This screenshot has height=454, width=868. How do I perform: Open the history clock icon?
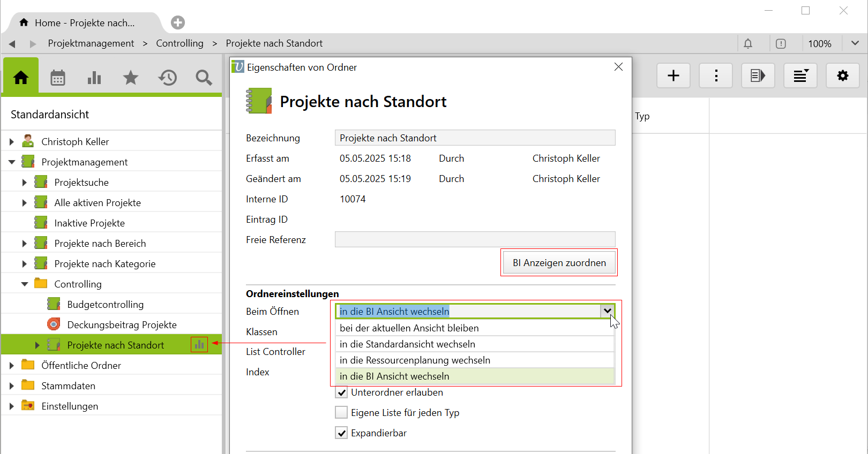point(167,78)
